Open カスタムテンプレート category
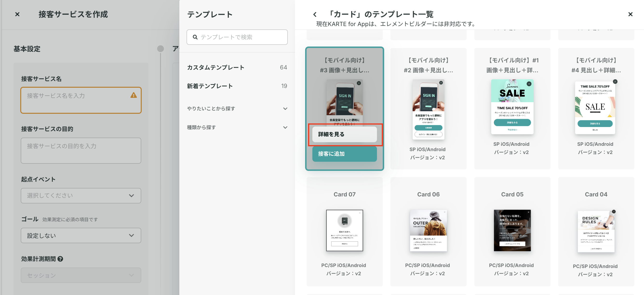The image size is (644, 295). tap(215, 67)
